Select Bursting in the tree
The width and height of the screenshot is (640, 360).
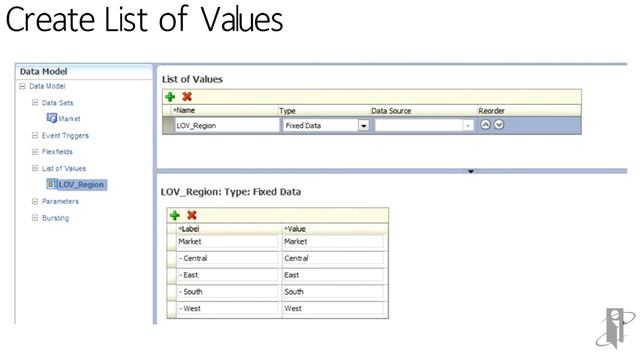pyautogui.click(x=56, y=218)
